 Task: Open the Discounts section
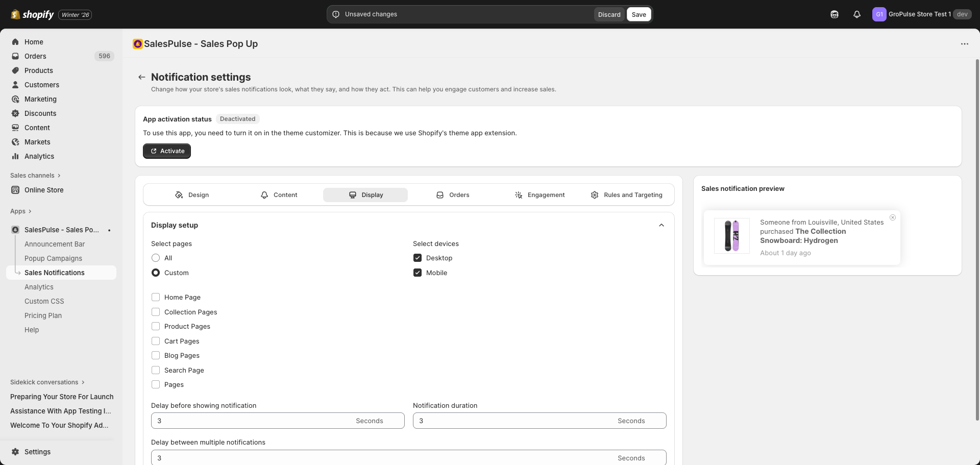pos(41,113)
